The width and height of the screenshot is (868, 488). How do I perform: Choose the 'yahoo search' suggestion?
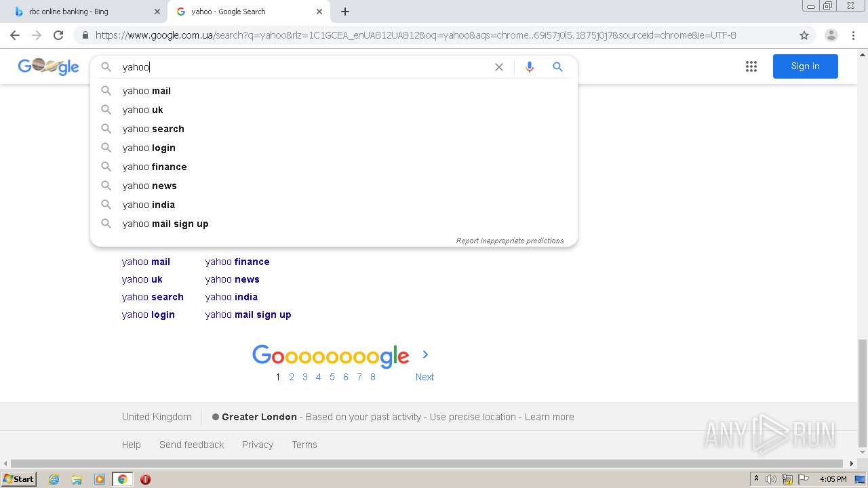tap(334, 129)
